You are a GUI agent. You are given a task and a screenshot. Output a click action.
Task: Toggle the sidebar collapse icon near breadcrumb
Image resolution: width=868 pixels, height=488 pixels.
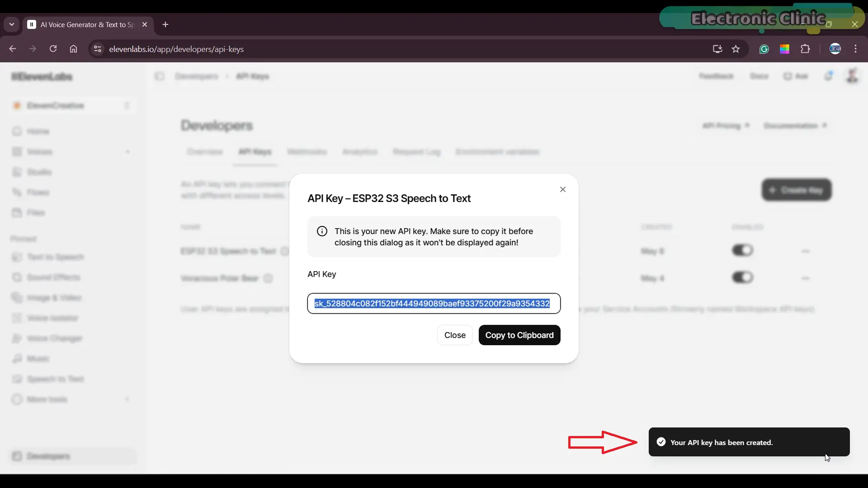pos(159,76)
